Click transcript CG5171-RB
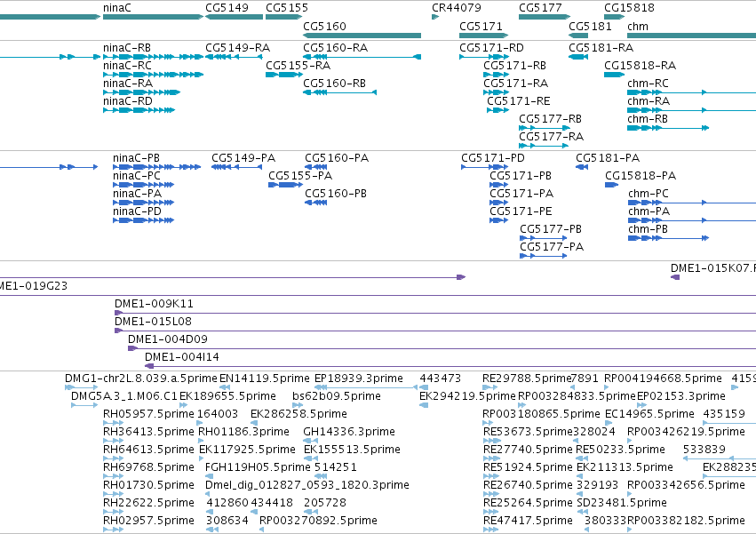756x534 pixels. pyautogui.click(x=514, y=66)
